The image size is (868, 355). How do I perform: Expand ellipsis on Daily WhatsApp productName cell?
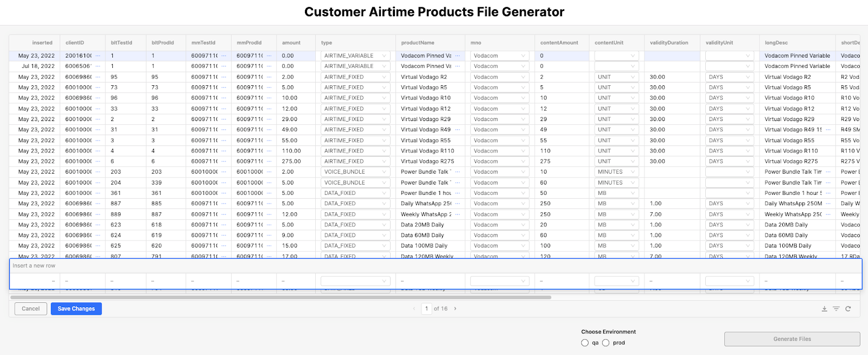[457, 204]
